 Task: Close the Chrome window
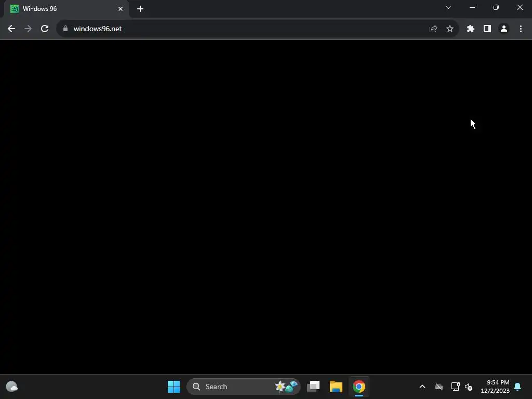520,7
